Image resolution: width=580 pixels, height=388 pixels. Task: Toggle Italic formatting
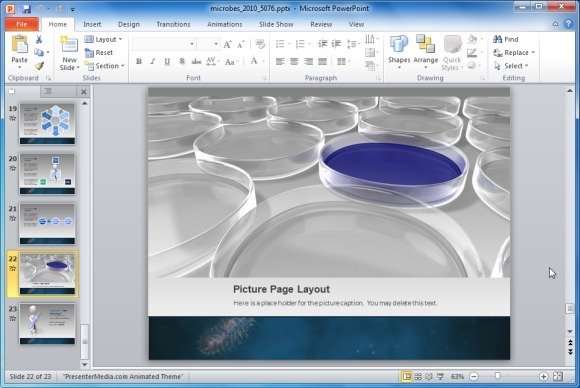[x=152, y=61]
